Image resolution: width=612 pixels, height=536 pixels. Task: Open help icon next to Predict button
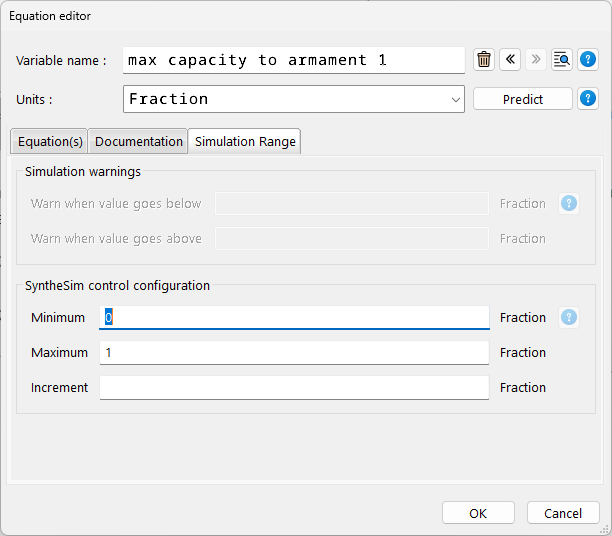588,99
